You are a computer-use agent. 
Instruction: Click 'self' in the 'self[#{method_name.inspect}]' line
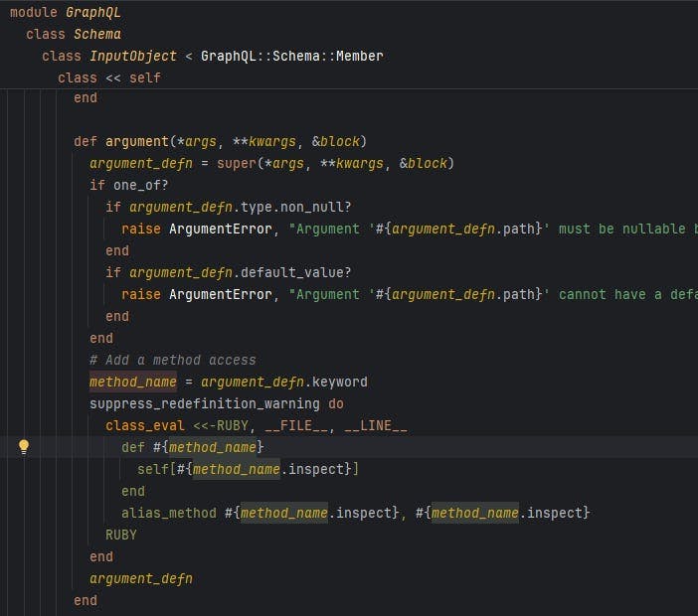click(153, 469)
